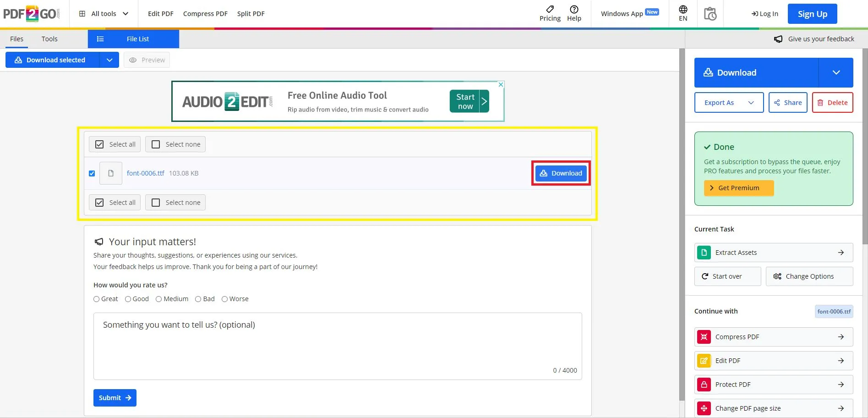Select the Great rating radio button

click(x=97, y=299)
